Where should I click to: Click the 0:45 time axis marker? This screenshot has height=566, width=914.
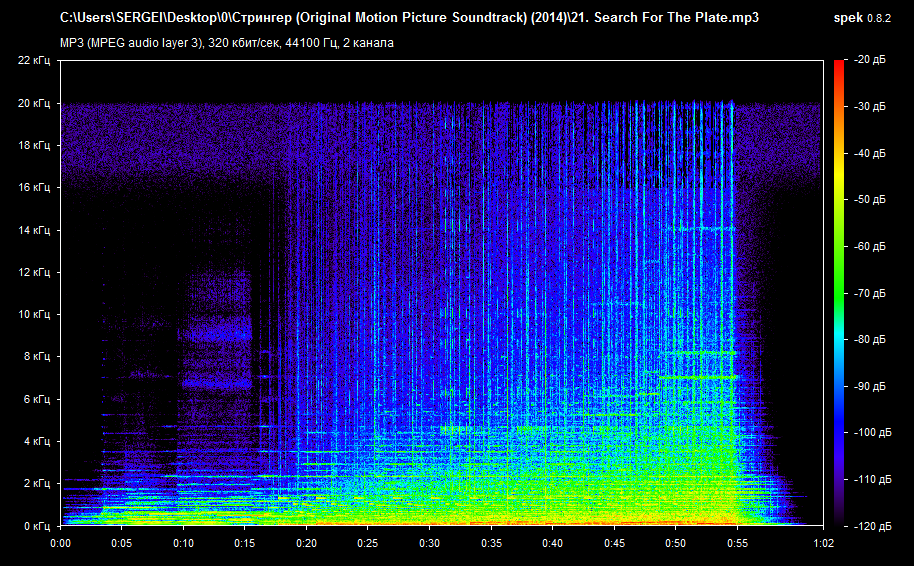pyautogui.click(x=614, y=543)
